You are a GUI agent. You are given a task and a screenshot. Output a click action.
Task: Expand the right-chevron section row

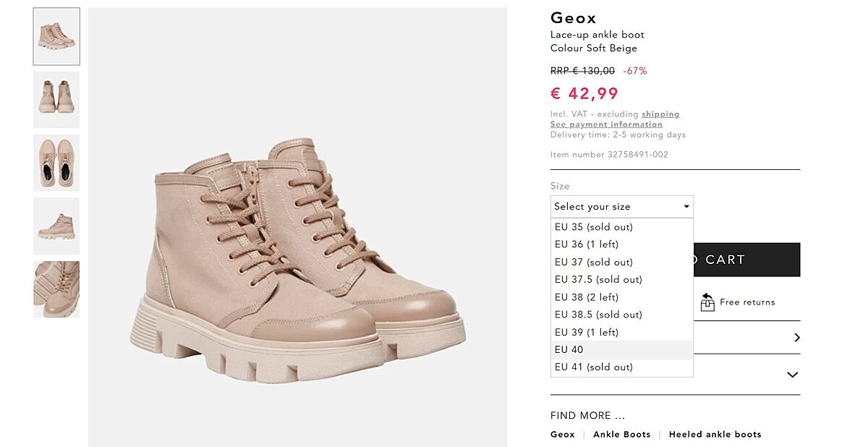point(796,338)
